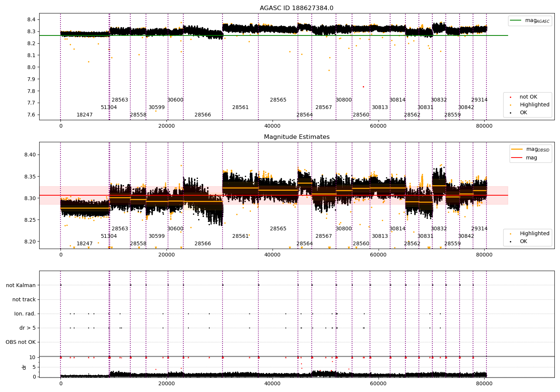Click obsid label 30842 in the top plot
Image resolution: width=560 pixels, height=392 pixels.
(466, 108)
